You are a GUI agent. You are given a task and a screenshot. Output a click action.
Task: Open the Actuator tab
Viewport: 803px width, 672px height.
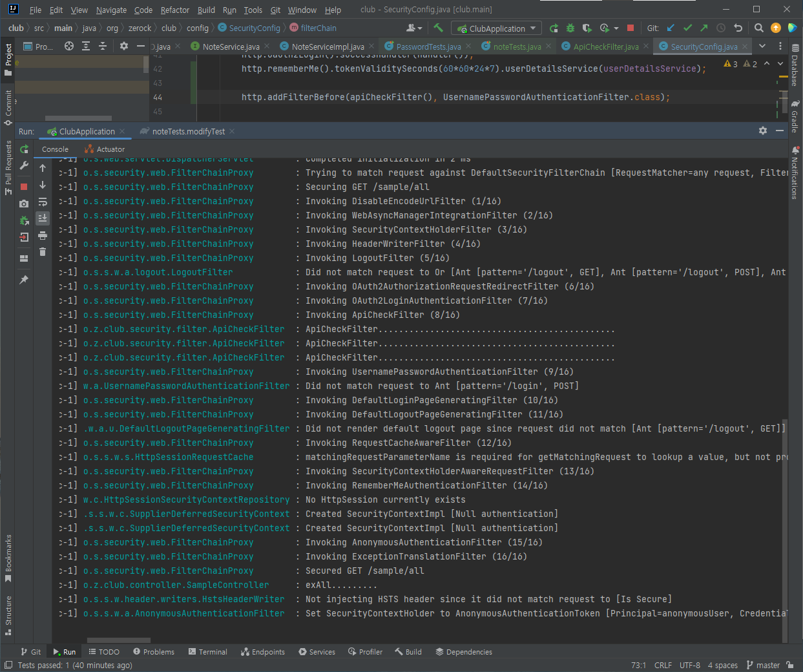click(104, 149)
